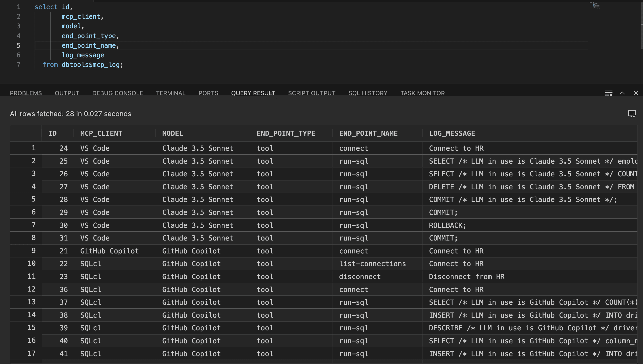Select the 'ROLLBACK;' log message cell
Viewport: 643px width, 364px height.
[530, 225]
